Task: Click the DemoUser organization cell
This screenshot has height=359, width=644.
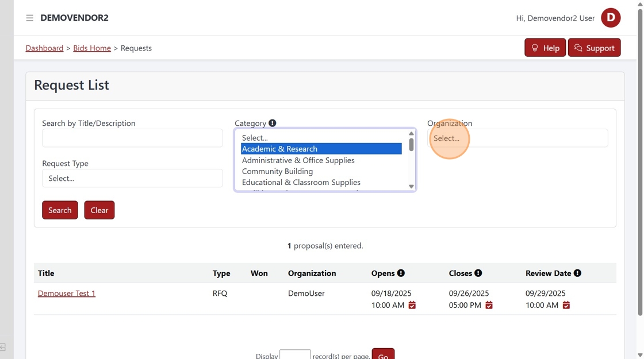Action: (x=306, y=294)
